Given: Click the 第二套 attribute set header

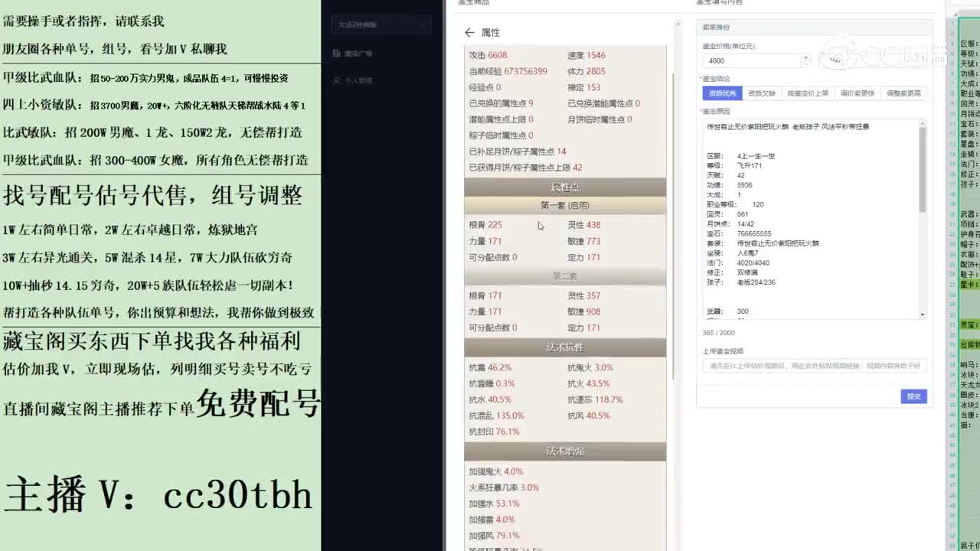Looking at the screenshot, I should pos(565,276).
